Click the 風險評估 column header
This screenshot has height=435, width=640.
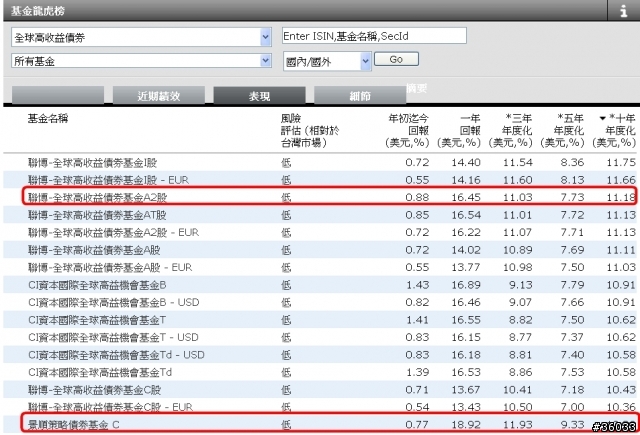tap(310, 130)
